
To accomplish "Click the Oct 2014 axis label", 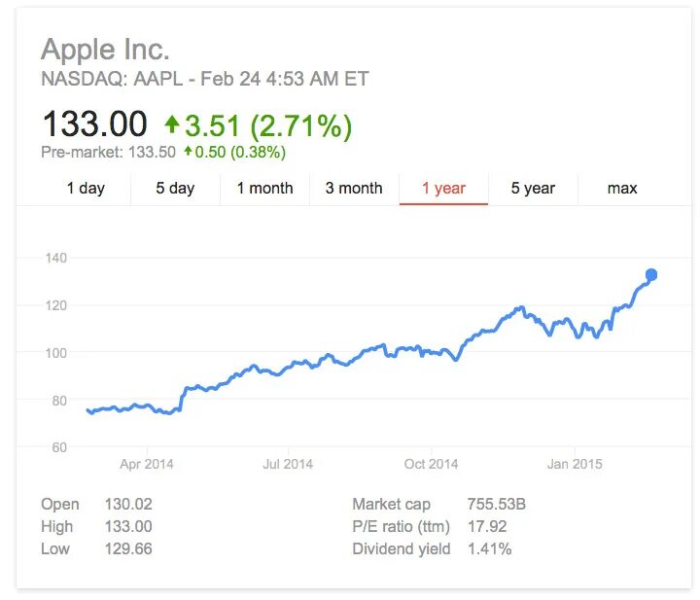I will [431, 464].
